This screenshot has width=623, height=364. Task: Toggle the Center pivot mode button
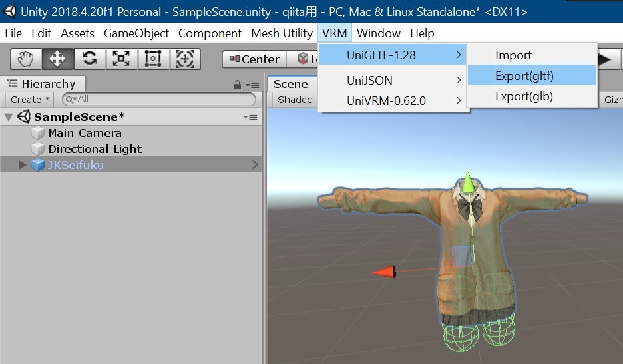pyautogui.click(x=254, y=59)
